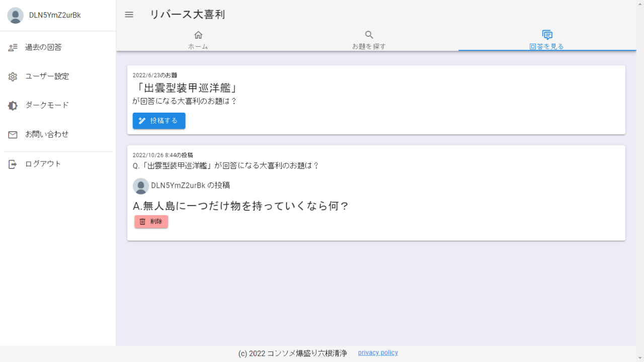Click sidebar user avatar at top
This screenshot has height=362, width=644.
16,16
